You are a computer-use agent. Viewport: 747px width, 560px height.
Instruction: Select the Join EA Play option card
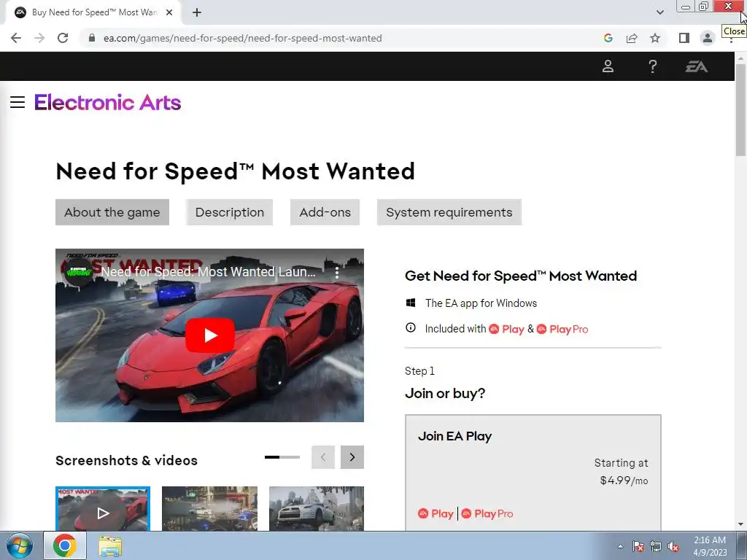pos(533,472)
